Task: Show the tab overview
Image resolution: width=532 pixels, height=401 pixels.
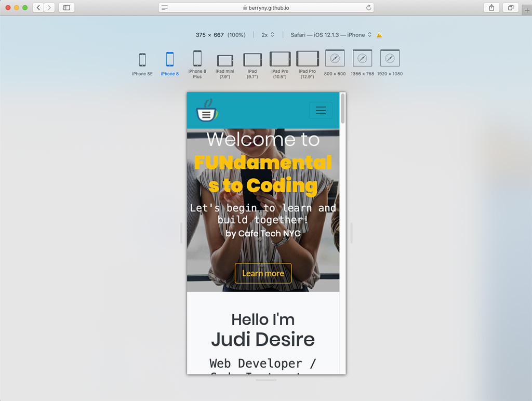Action: (x=511, y=8)
